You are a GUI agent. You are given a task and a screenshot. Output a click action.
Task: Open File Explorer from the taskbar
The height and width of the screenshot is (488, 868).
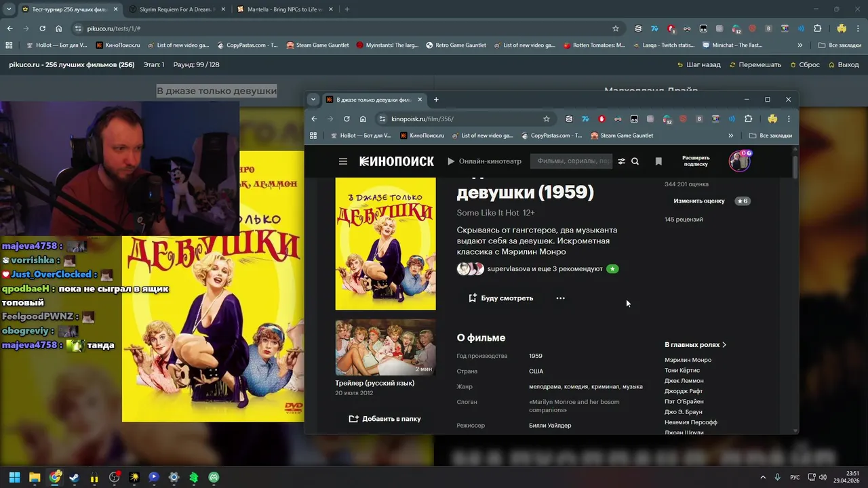[x=35, y=477]
